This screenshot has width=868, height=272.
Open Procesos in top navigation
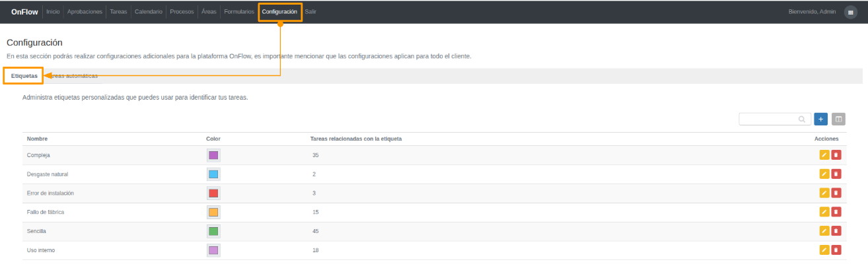tap(182, 12)
